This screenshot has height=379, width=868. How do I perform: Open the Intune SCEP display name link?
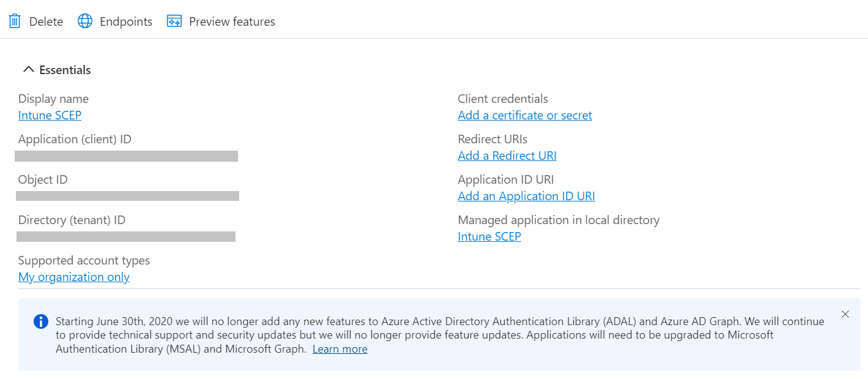tap(50, 115)
